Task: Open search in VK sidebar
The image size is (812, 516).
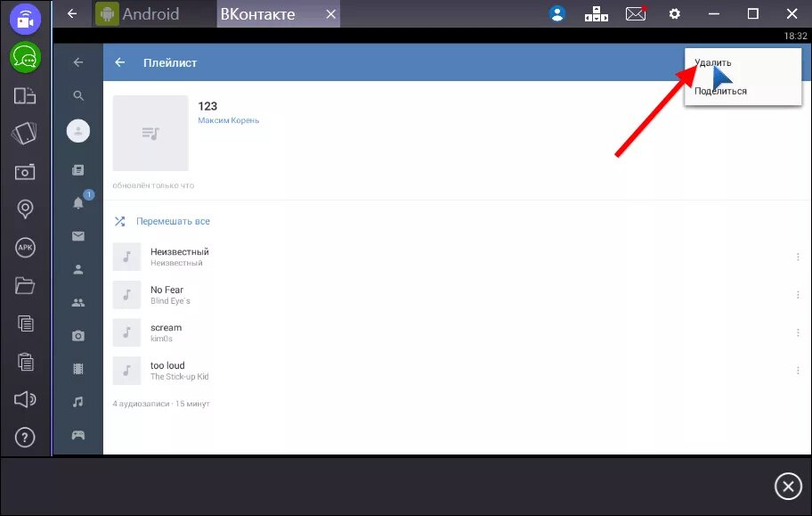Action: 78,95
